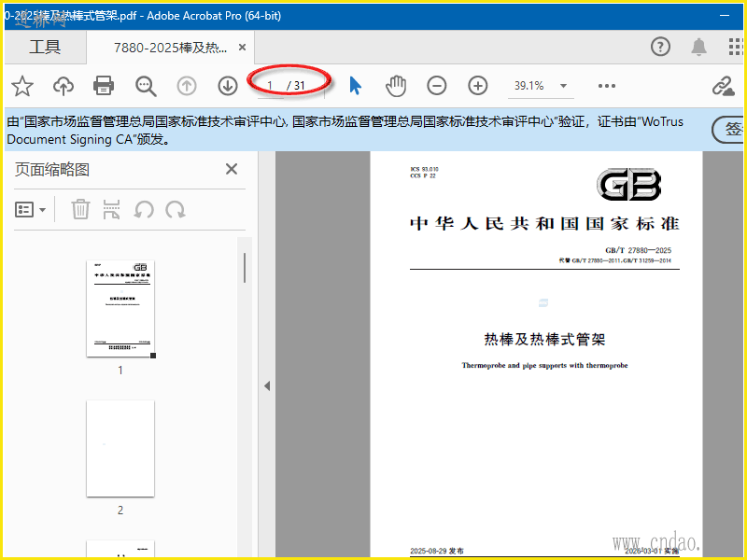Edit the current page number field
Image resolution: width=747 pixels, height=560 pixels.
click(x=270, y=86)
